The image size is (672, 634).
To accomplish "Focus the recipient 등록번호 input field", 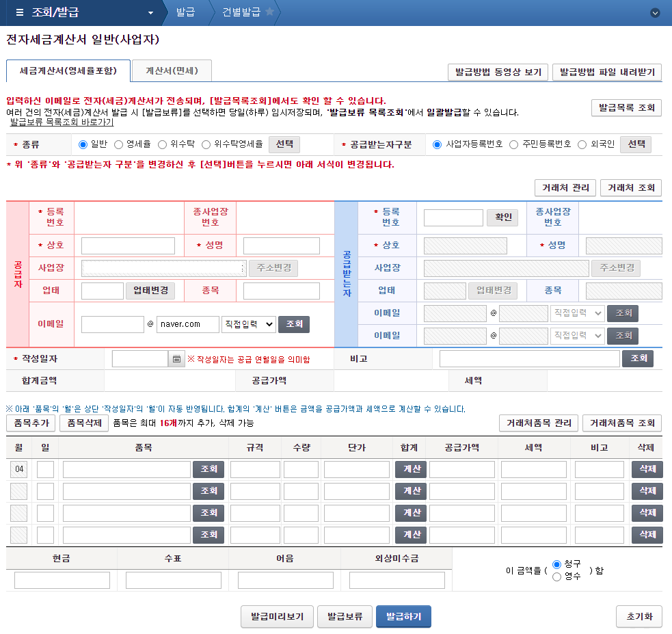I will [x=453, y=217].
